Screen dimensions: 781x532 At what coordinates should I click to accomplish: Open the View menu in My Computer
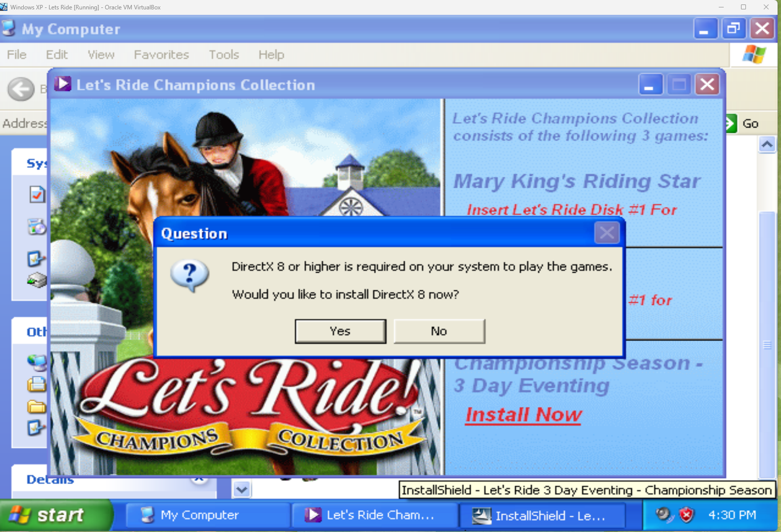coord(101,55)
